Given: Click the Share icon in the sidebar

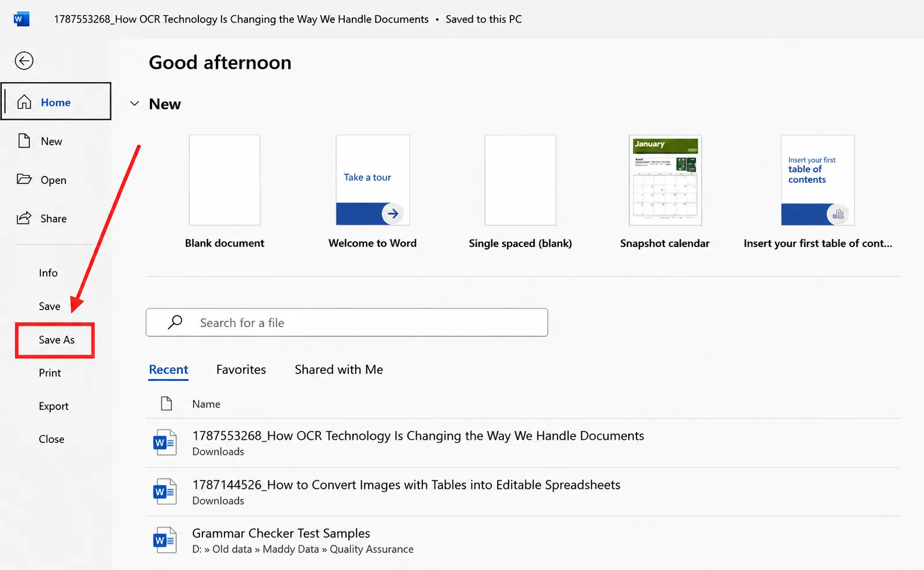Looking at the screenshot, I should (x=24, y=218).
